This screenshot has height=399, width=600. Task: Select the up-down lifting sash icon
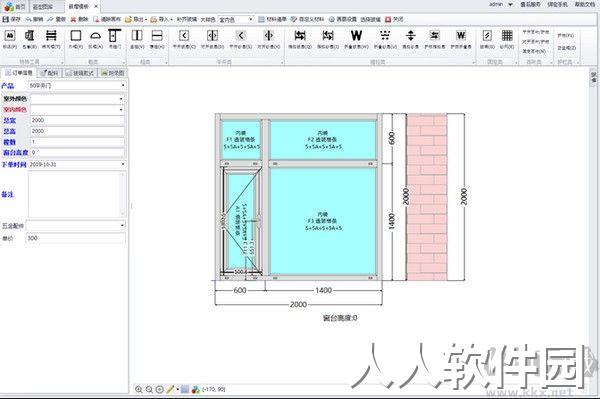[411, 36]
